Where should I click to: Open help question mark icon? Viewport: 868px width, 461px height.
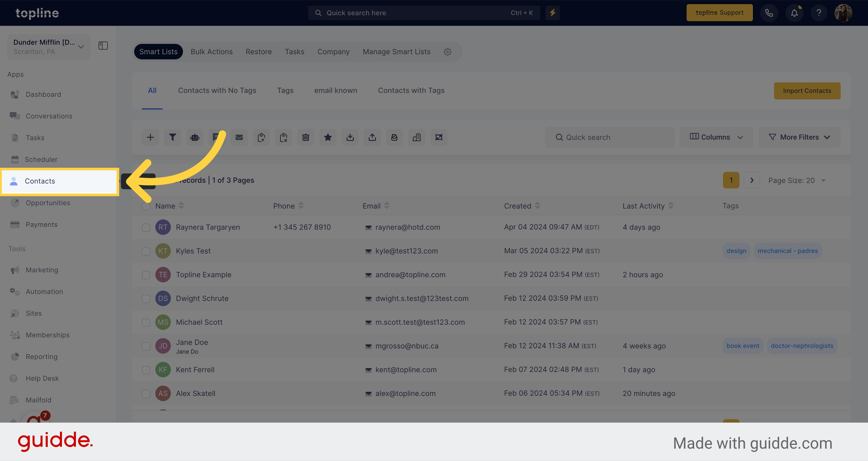(x=819, y=13)
